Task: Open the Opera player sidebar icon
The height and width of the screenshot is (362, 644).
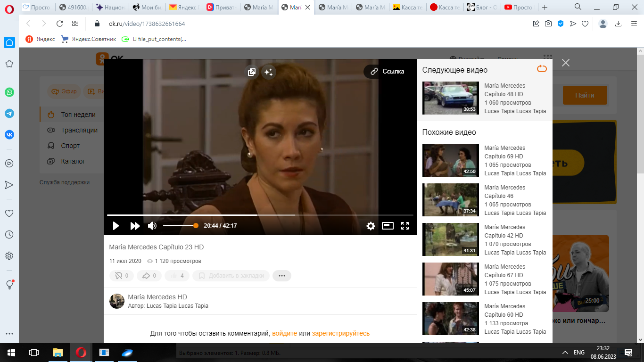Action: [x=9, y=164]
